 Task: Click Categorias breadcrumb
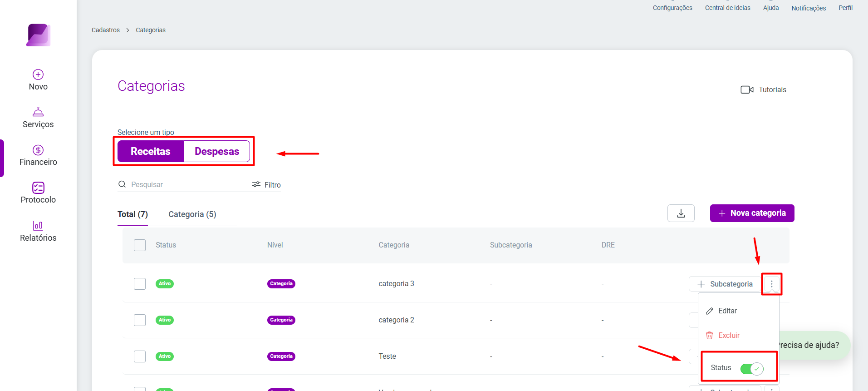pyautogui.click(x=151, y=30)
